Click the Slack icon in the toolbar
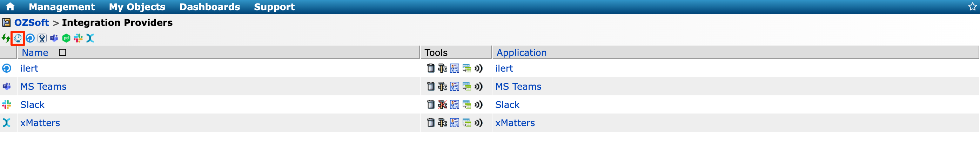The height and width of the screenshot is (146, 980). click(x=78, y=38)
